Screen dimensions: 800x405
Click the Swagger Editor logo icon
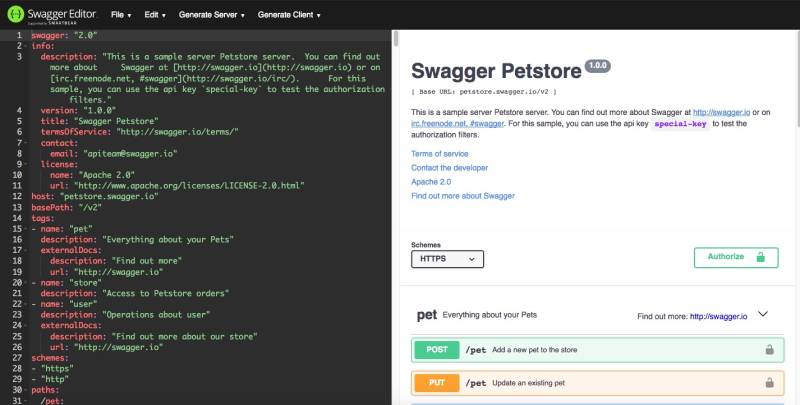(17, 15)
